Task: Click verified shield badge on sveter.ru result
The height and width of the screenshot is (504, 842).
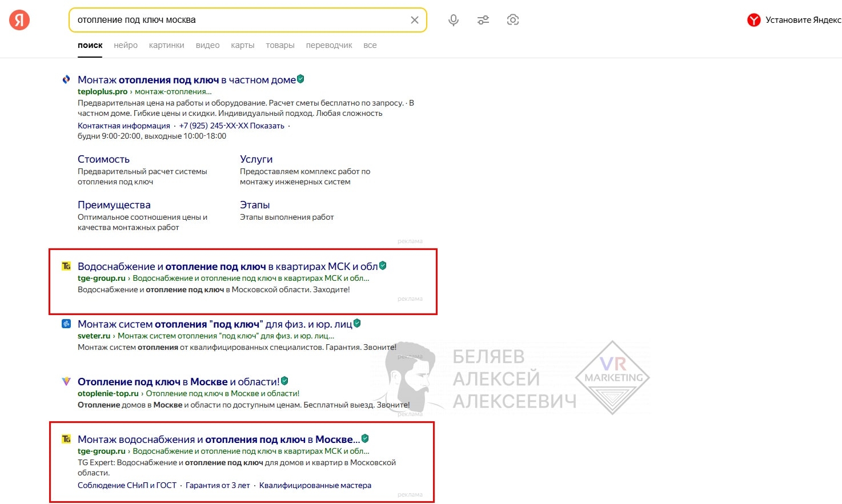Action: coord(357,324)
